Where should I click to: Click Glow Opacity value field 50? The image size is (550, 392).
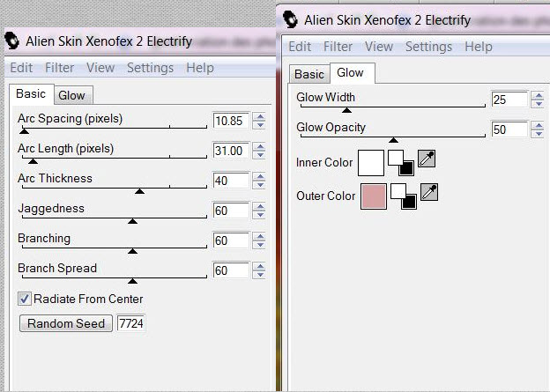(509, 129)
